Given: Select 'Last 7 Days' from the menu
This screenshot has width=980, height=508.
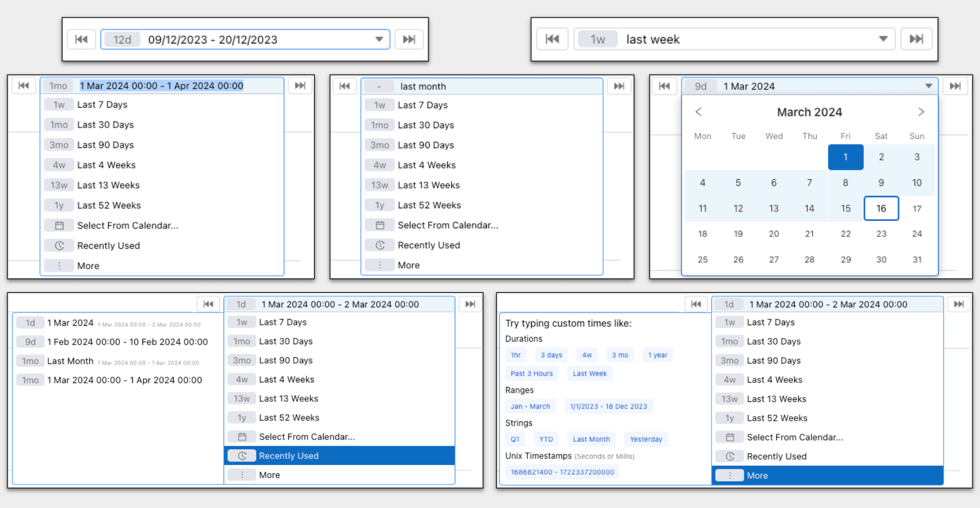Looking at the screenshot, I should [x=102, y=104].
